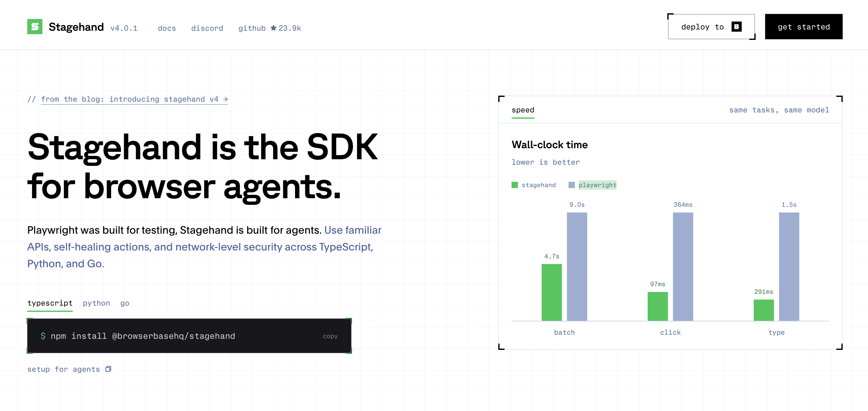Viewport: 868px width, 411px height.
Task: Click the stagehand legend label
Action: coord(539,185)
